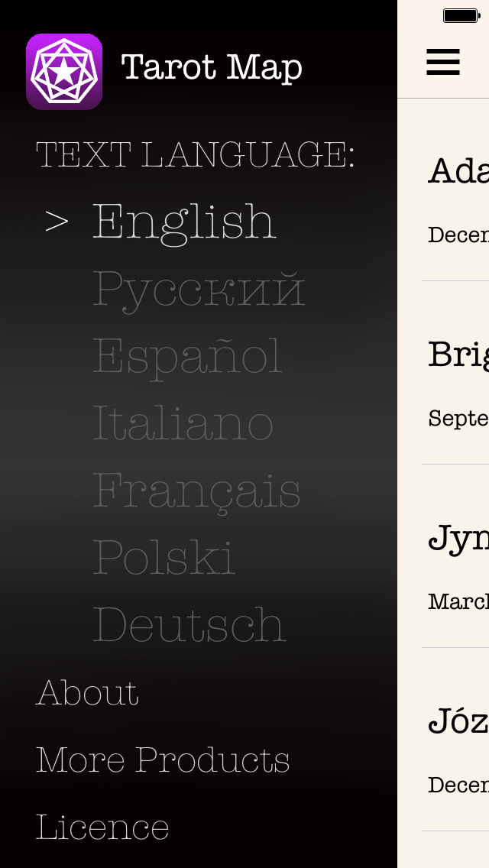489x868 pixels.
Task: Select English as text language
Action: point(183,222)
